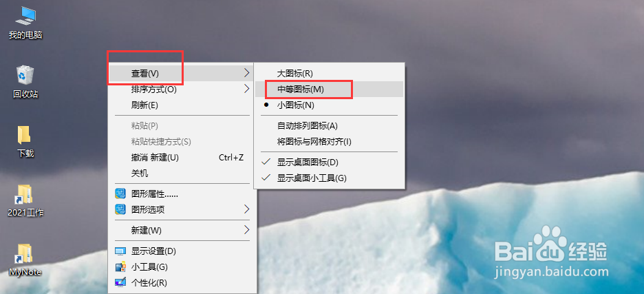The height and width of the screenshot is (294, 644).
Task: Expand the 图形选项 submenu arrow
Action: click(x=246, y=209)
